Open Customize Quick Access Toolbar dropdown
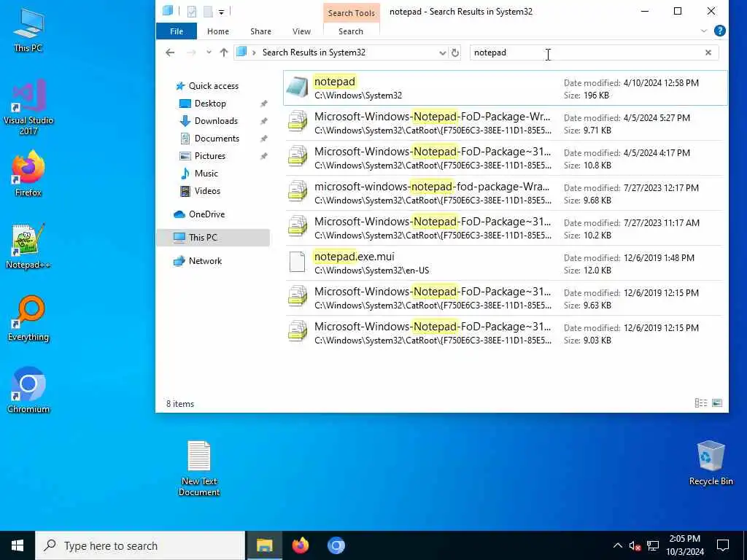This screenshot has height=560, width=747. tap(221, 12)
